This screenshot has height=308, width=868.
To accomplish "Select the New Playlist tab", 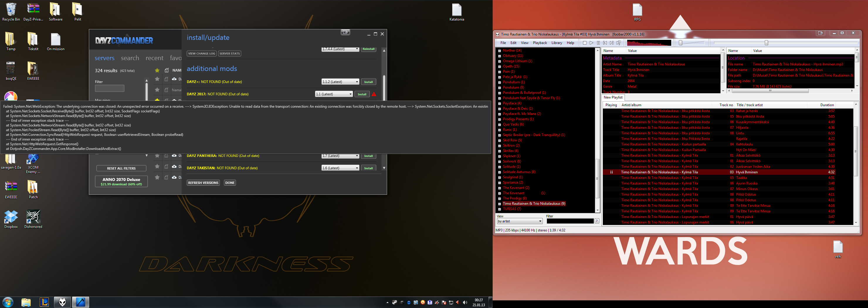I will (x=613, y=97).
